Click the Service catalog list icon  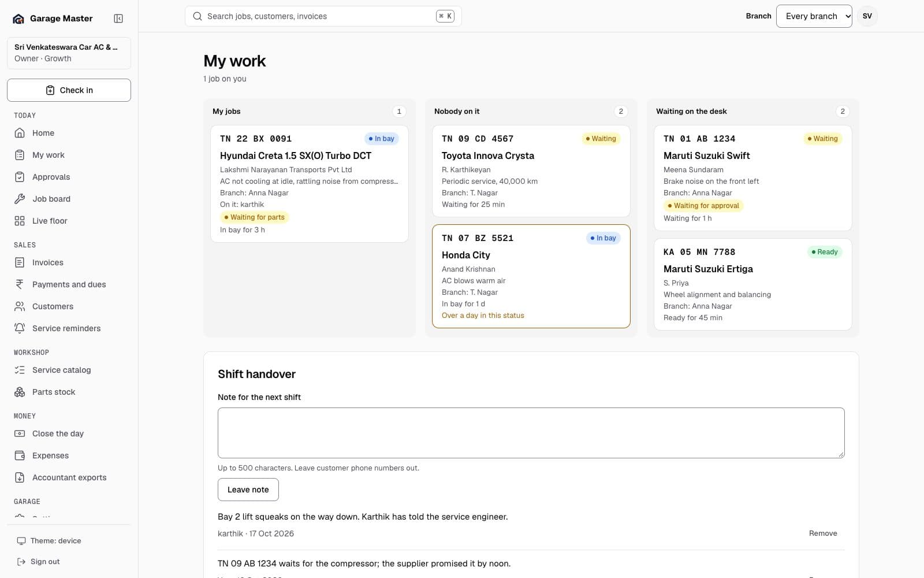[x=20, y=370]
